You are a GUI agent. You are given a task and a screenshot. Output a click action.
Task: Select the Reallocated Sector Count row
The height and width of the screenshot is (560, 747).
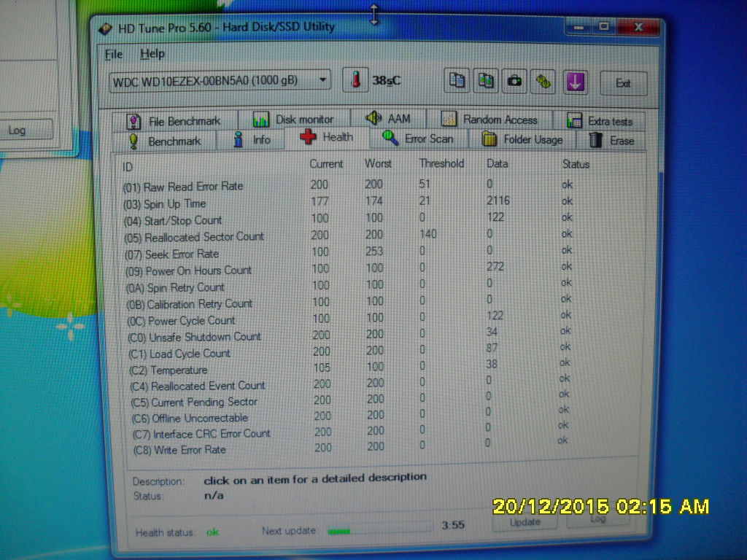click(x=348, y=236)
